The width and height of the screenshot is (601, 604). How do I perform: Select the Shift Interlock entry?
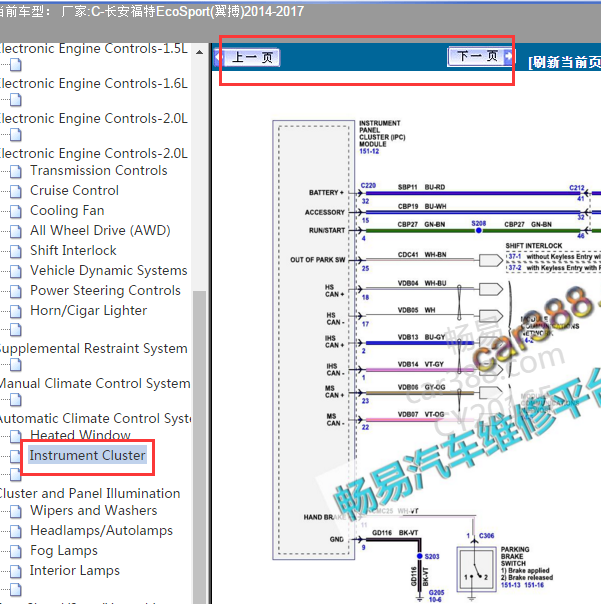tap(73, 250)
